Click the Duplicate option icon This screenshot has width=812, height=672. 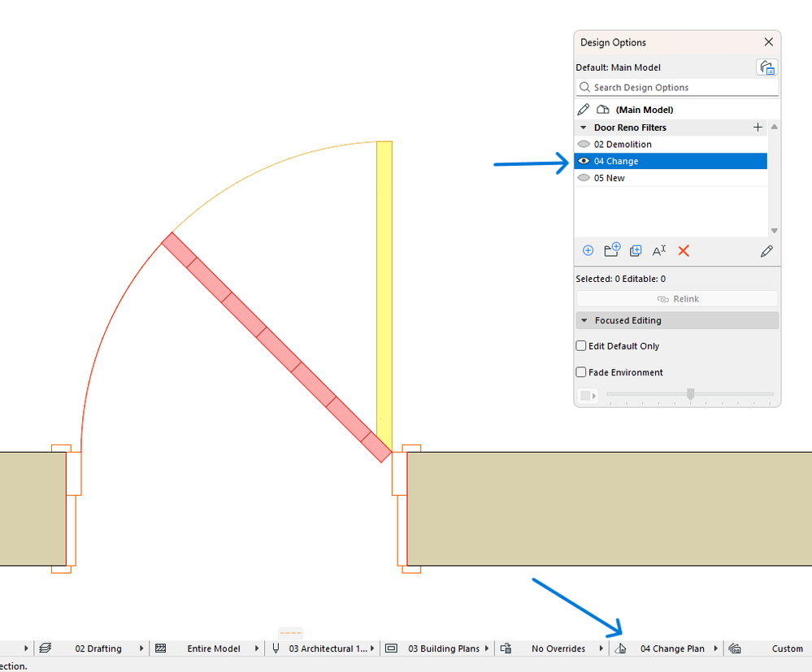coord(636,251)
